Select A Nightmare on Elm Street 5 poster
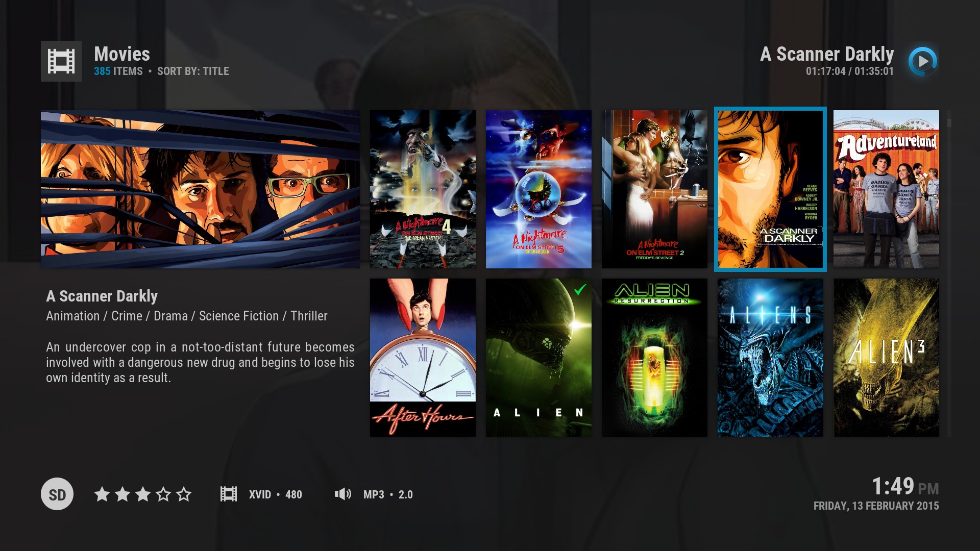 (538, 189)
